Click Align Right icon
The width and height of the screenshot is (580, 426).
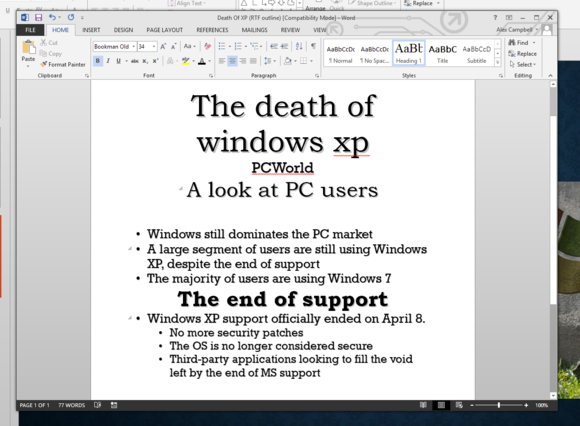(x=243, y=61)
